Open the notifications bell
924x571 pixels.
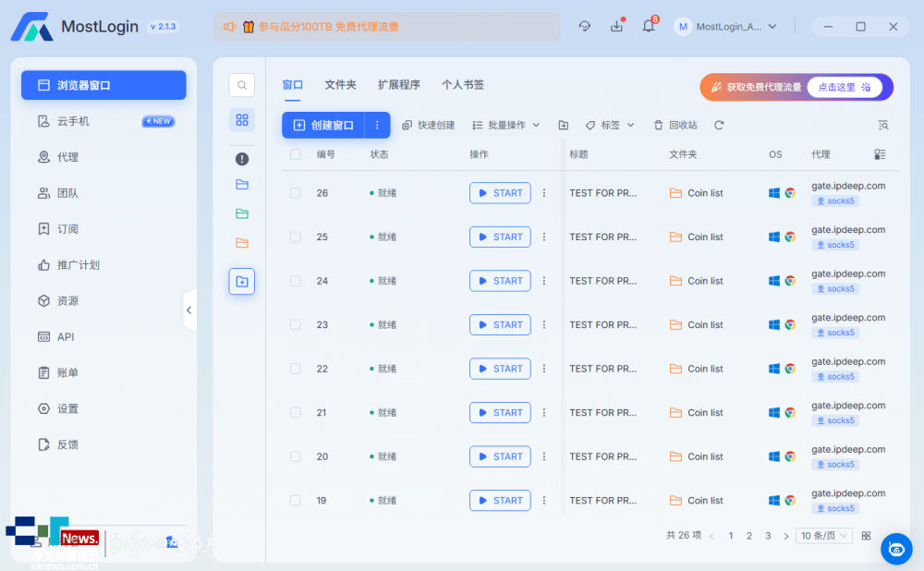pyautogui.click(x=648, y=27)
